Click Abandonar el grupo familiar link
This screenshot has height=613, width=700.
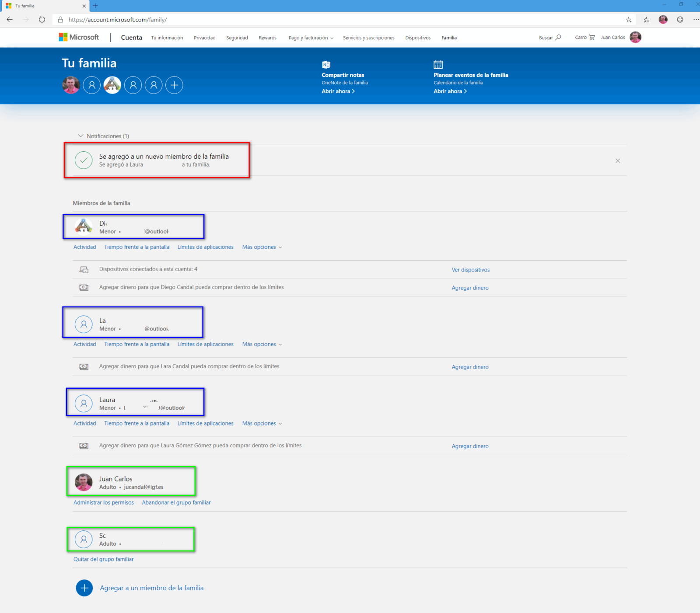176,503
